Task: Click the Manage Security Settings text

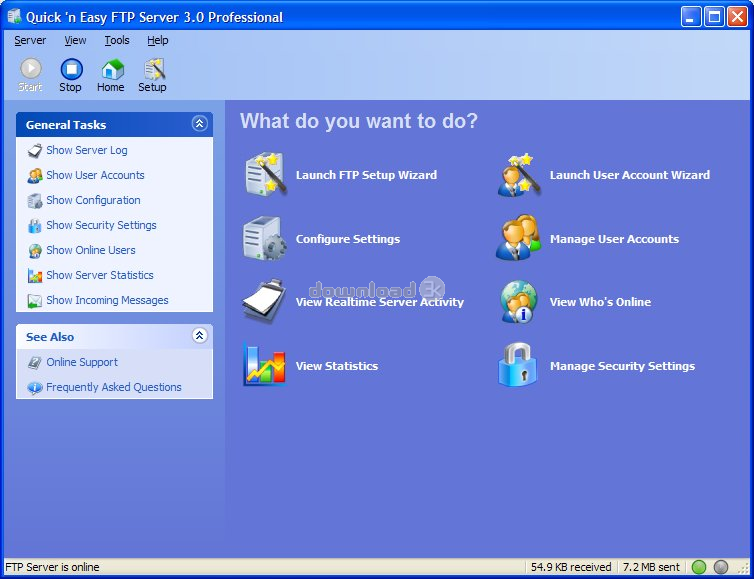Action: coord(623,366)
